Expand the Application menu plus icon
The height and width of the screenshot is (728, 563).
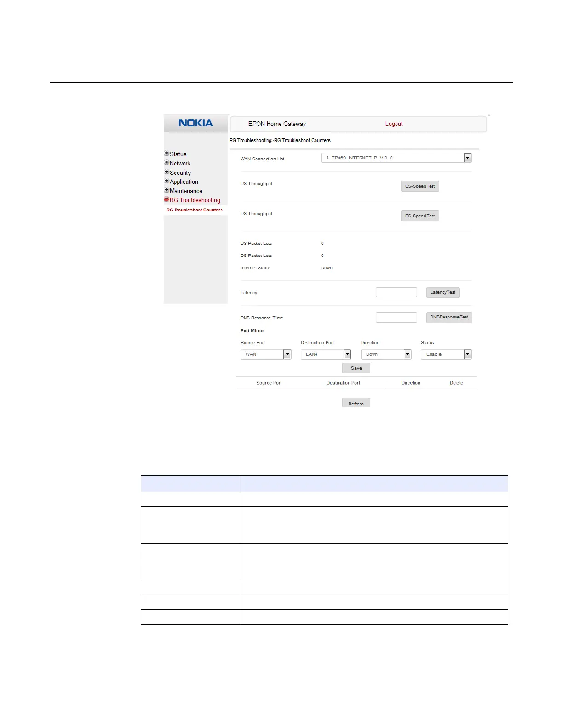click(x=167, y=181)
